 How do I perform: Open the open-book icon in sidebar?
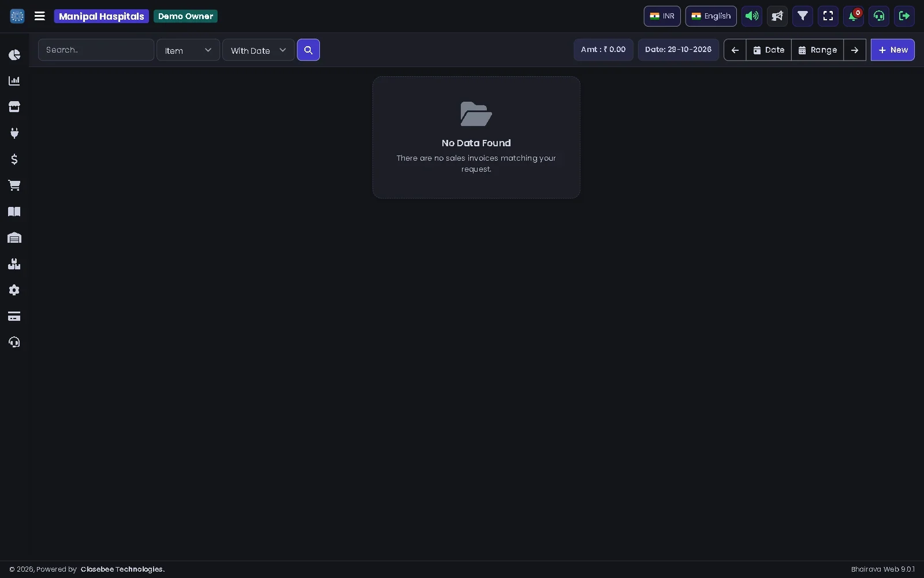[x=14, y=212]
